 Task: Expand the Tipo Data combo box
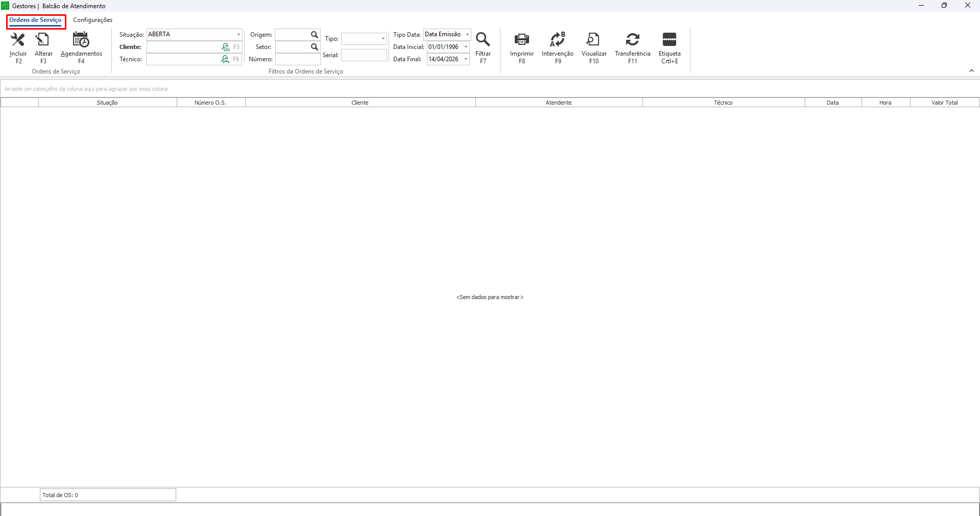point(467,35)
